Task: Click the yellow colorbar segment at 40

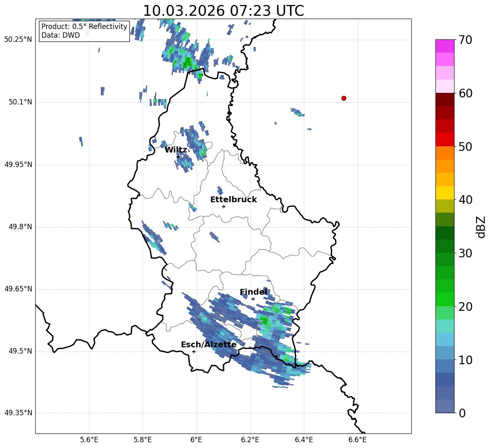Action: point(445,193)
